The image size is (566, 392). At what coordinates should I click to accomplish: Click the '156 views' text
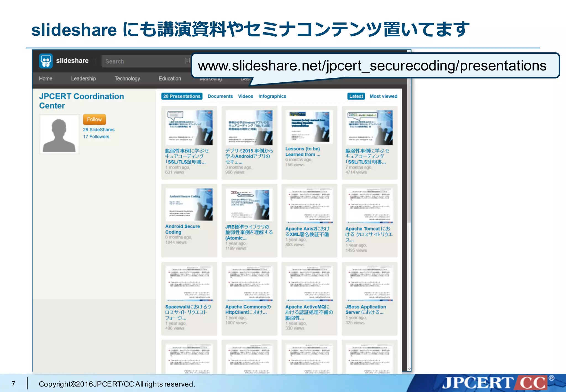[295, 165]
